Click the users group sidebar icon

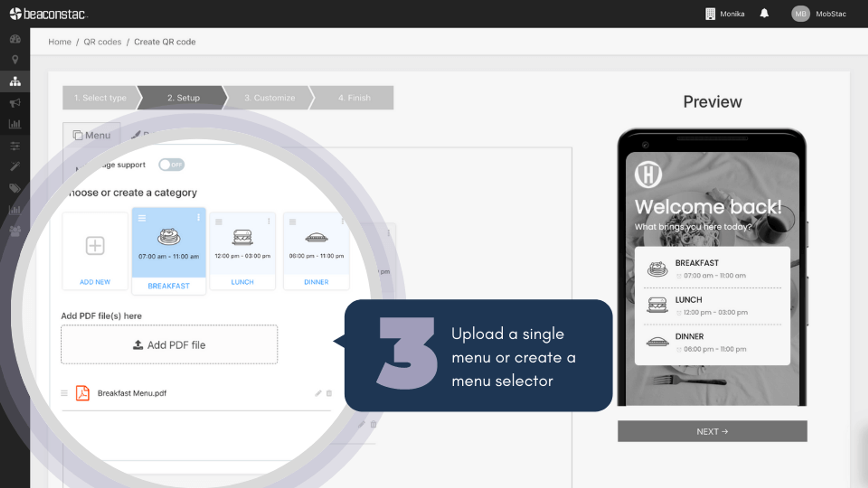[15, 231]
